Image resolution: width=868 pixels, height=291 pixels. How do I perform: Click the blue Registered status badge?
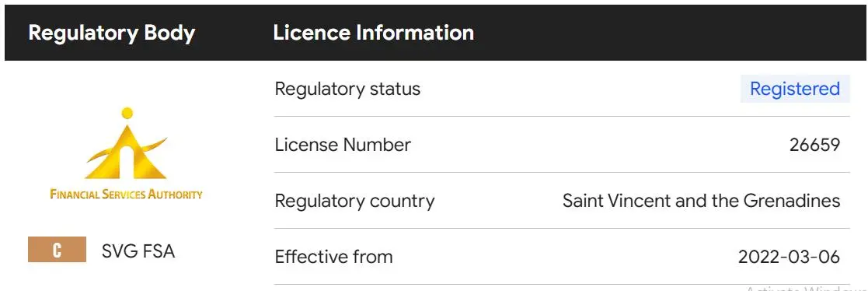pyautogui.click(x=795, y=89)
